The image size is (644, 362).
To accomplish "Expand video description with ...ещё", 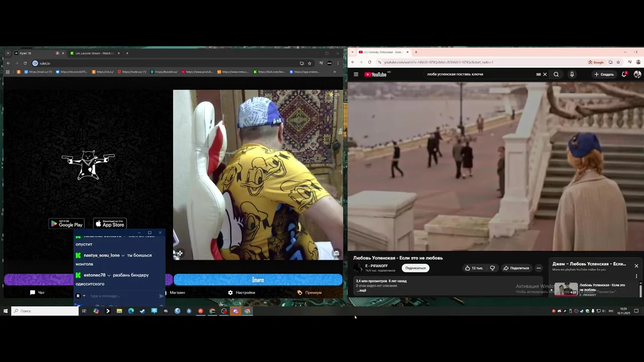I will point(361,291).
